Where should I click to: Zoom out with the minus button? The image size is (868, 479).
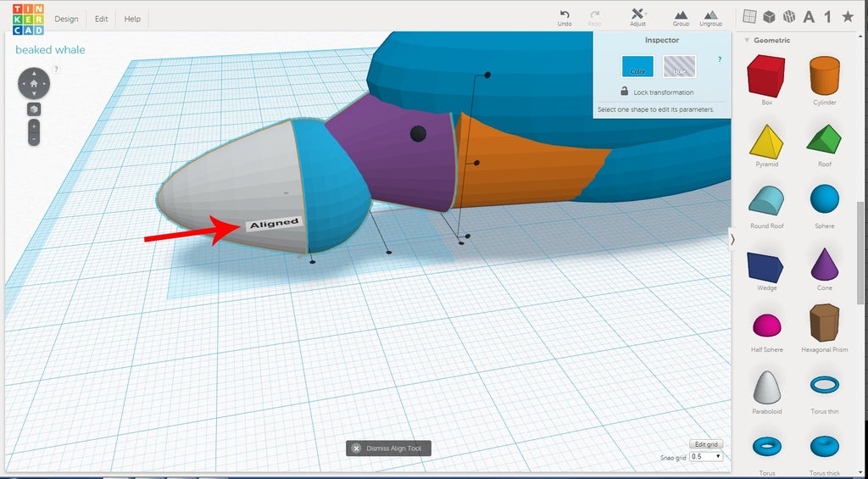pyautogui.click(x=34, y=138)
